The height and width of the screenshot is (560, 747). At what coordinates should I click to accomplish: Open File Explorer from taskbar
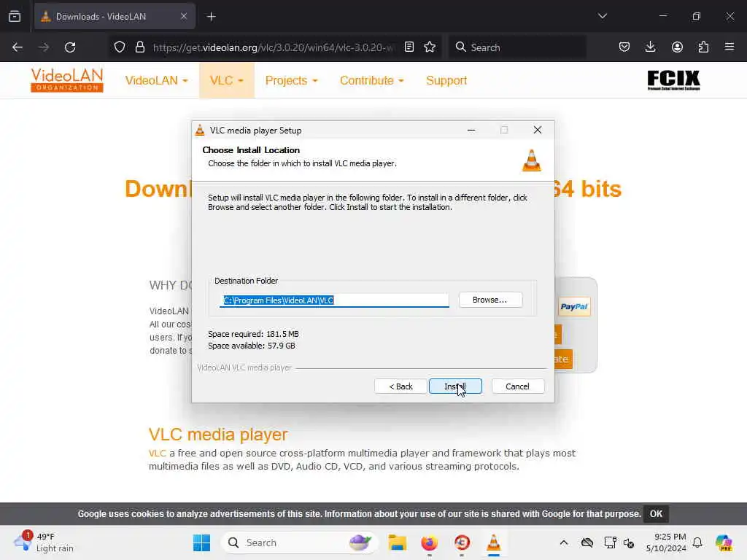point(397,542)
